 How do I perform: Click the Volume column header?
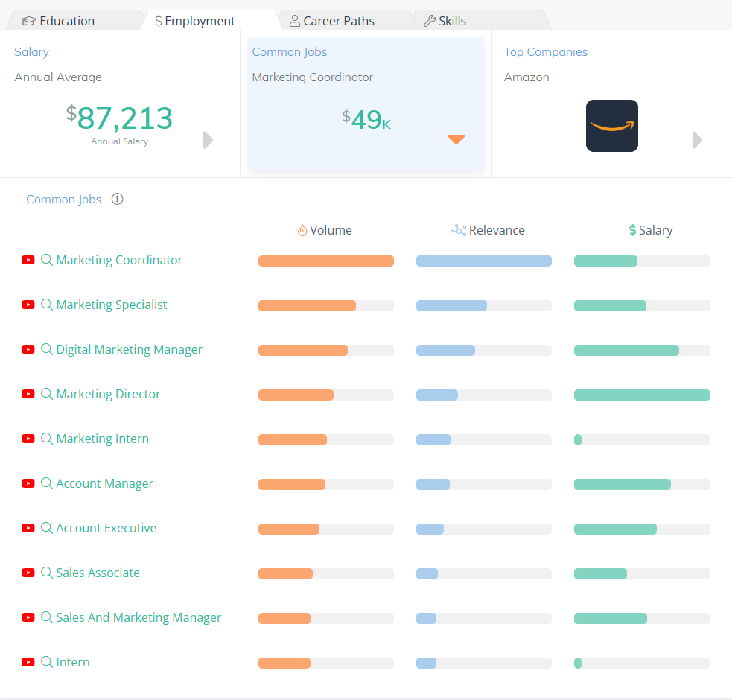(324, 230)
